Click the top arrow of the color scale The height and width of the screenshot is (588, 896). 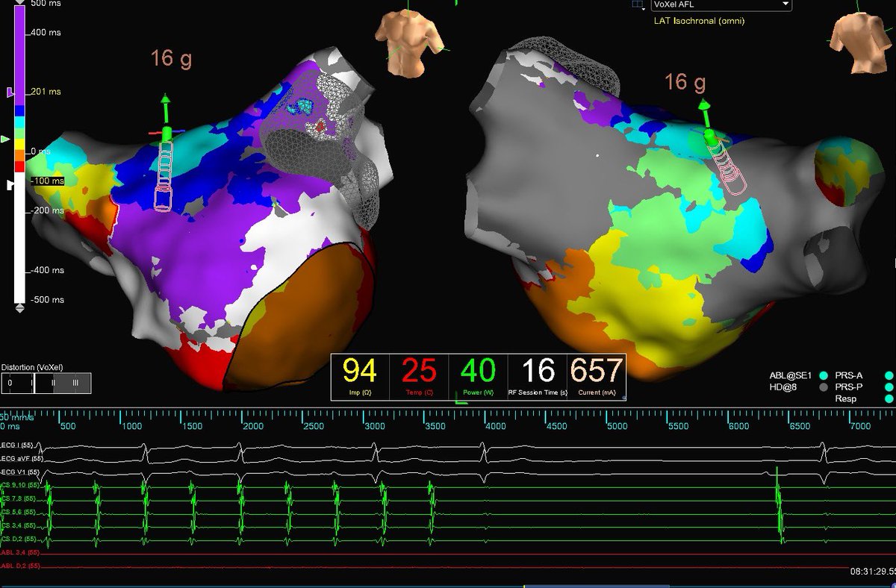(x=20, y=2)
